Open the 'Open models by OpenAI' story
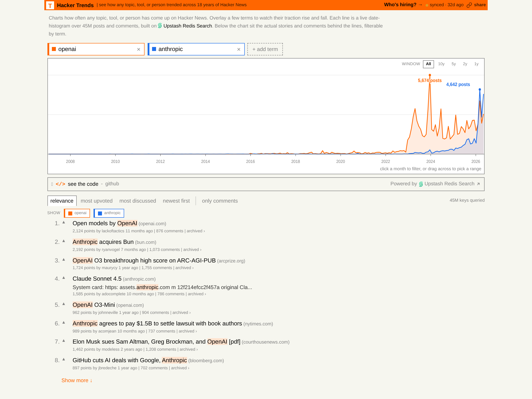The height and width of the screenshot is (399, 532). 105,223
